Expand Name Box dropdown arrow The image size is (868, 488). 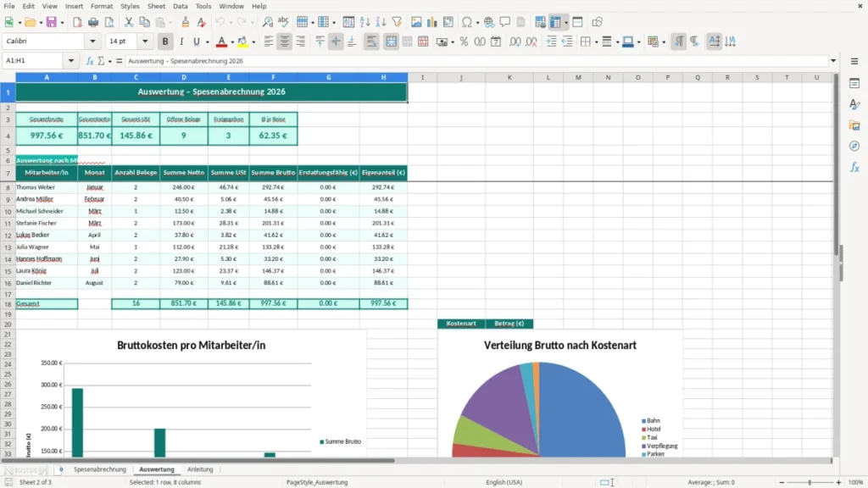pos(71,61)
